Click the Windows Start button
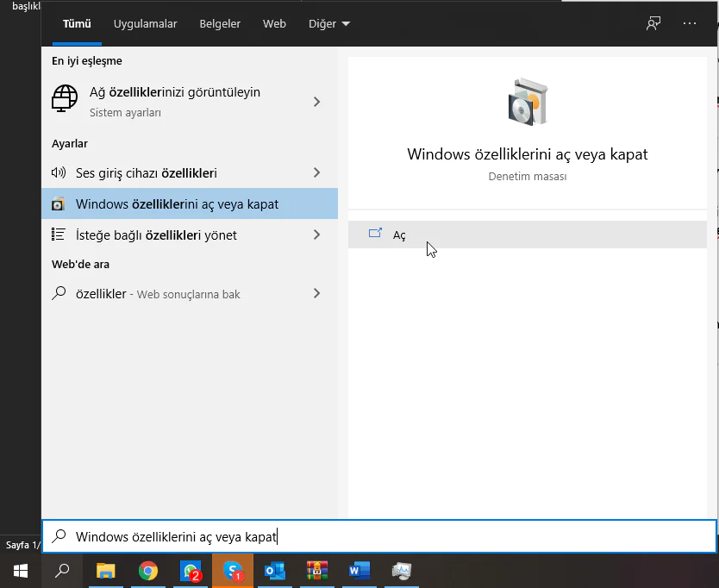The width and height of the screenshot is (719, 588). tap(21, 571)
